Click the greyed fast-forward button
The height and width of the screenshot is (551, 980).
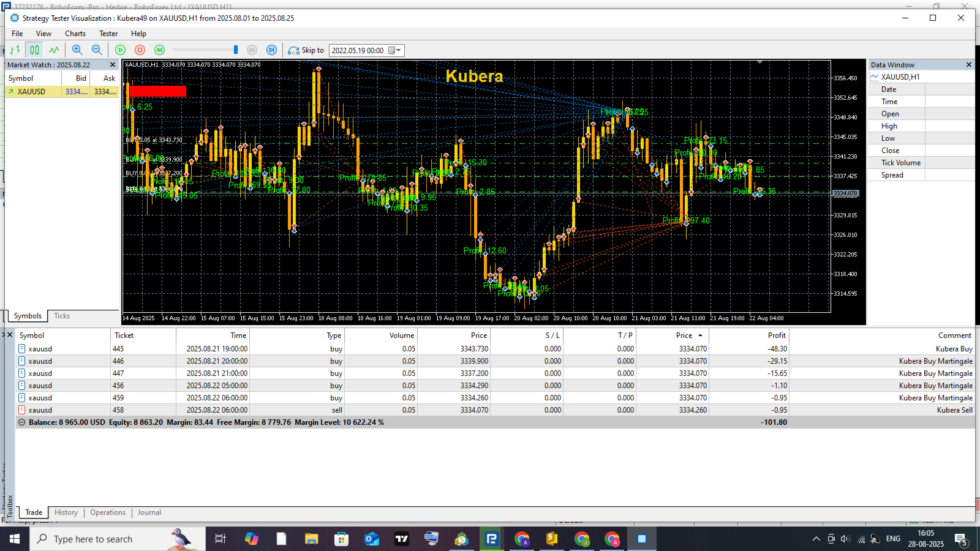point(252,50)
